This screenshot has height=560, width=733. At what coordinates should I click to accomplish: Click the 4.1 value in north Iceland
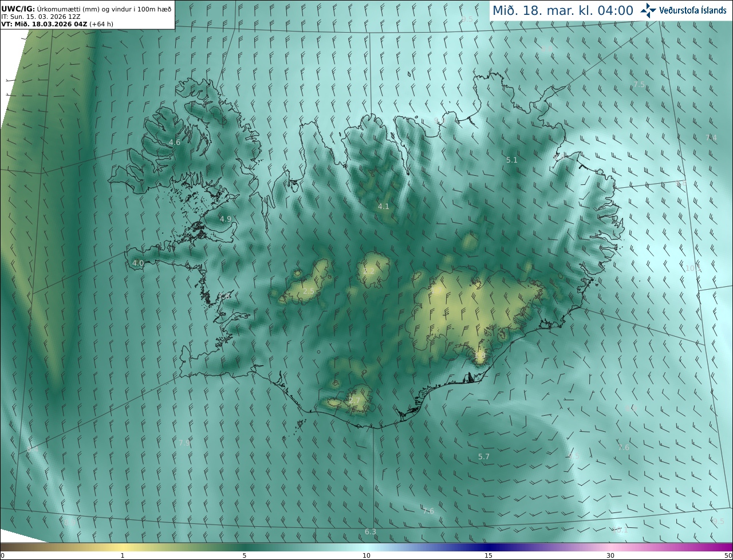click(384, 206)
